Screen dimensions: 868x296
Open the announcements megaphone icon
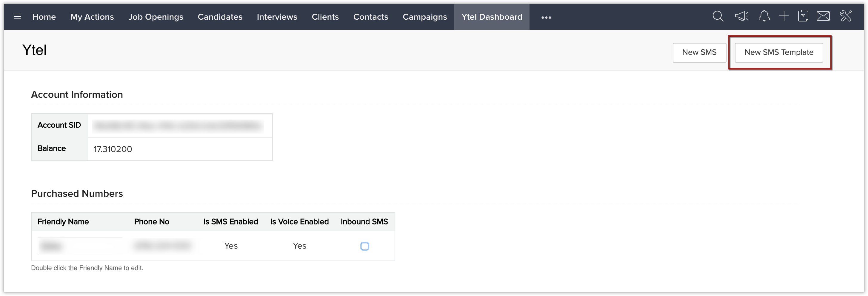coord(742,16)
